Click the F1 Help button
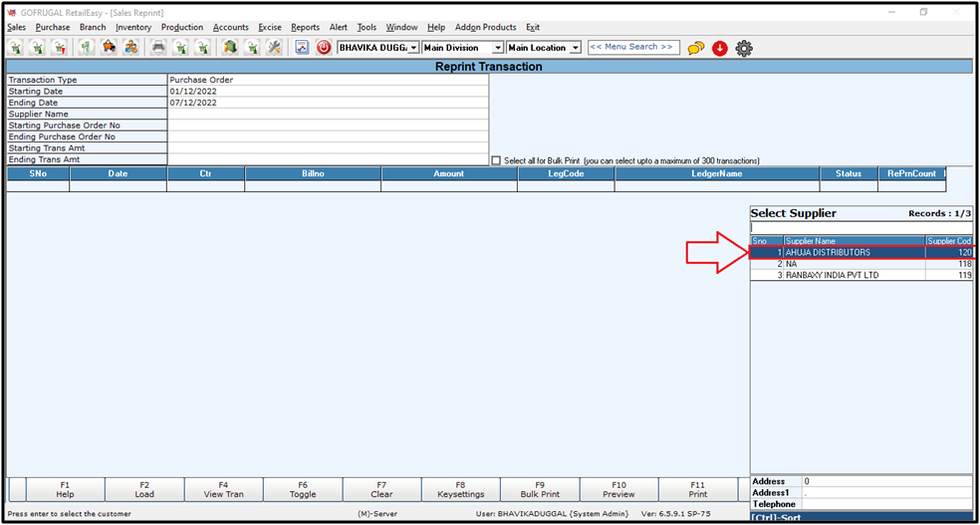The image size is (980, 525). coord(65,489)
